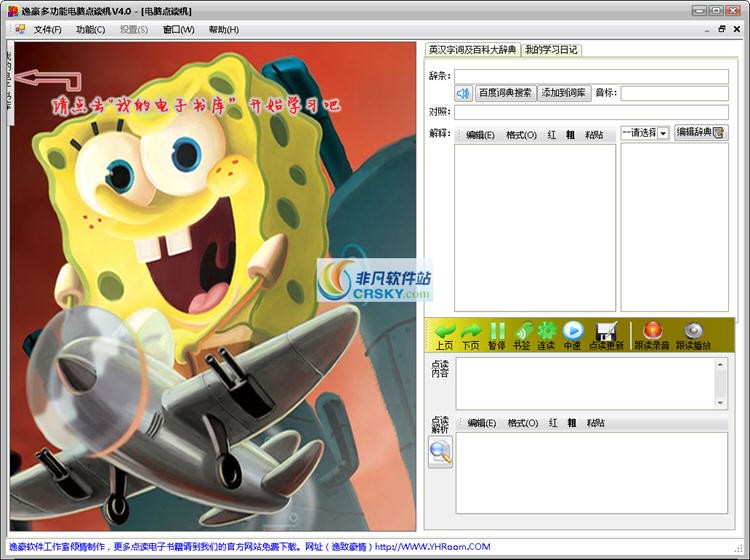Save via 点读更新 icon
Screen dimensions: 750x560
click(x=606, y=335)
